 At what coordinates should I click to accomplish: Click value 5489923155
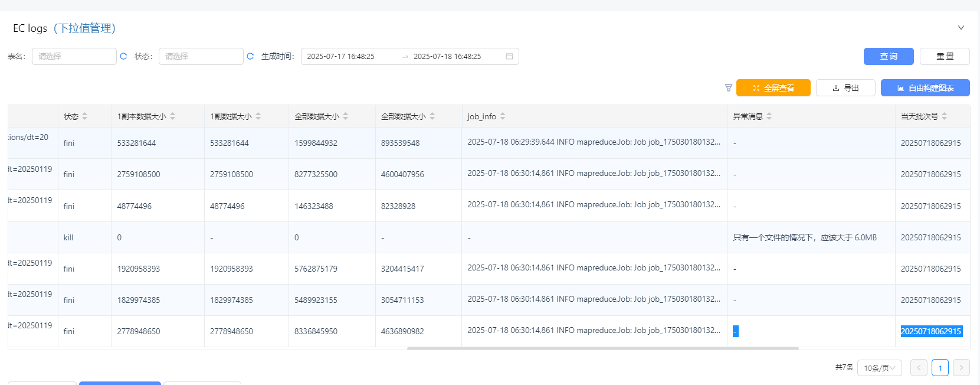pos(316,300)
